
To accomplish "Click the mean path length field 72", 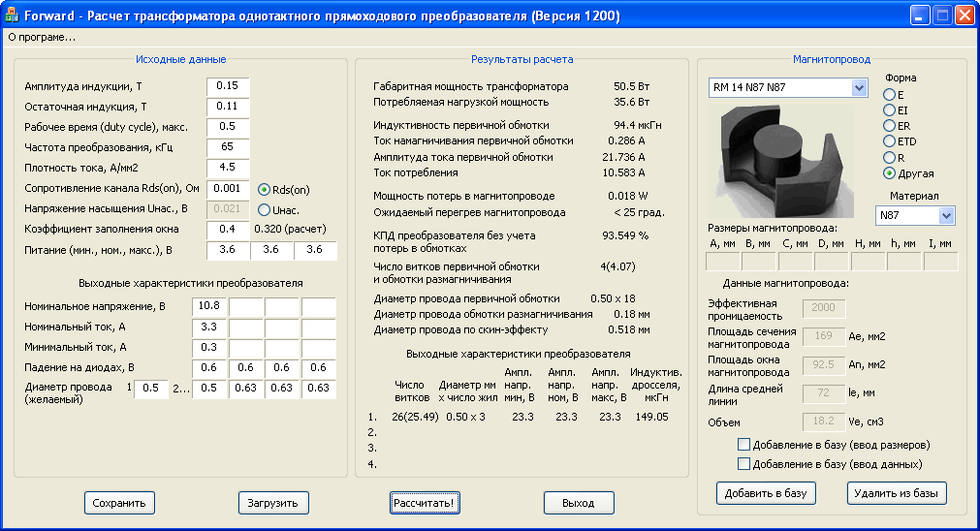I will point(824,393).
